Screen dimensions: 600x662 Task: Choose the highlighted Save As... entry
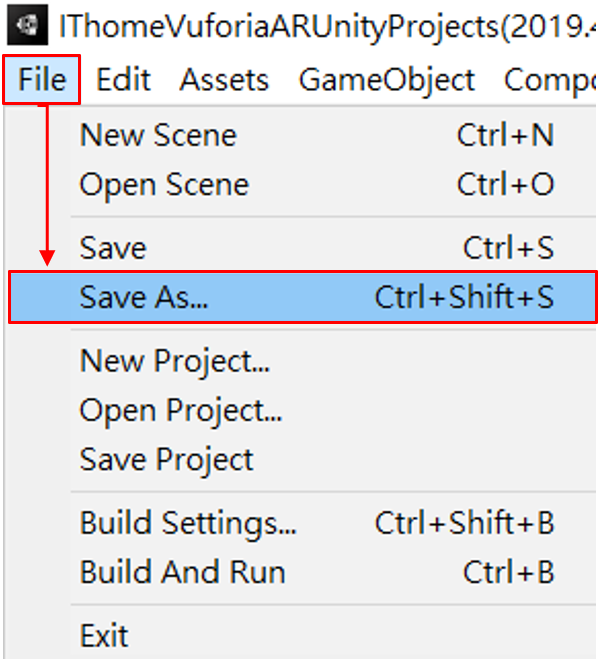[145, 297]
